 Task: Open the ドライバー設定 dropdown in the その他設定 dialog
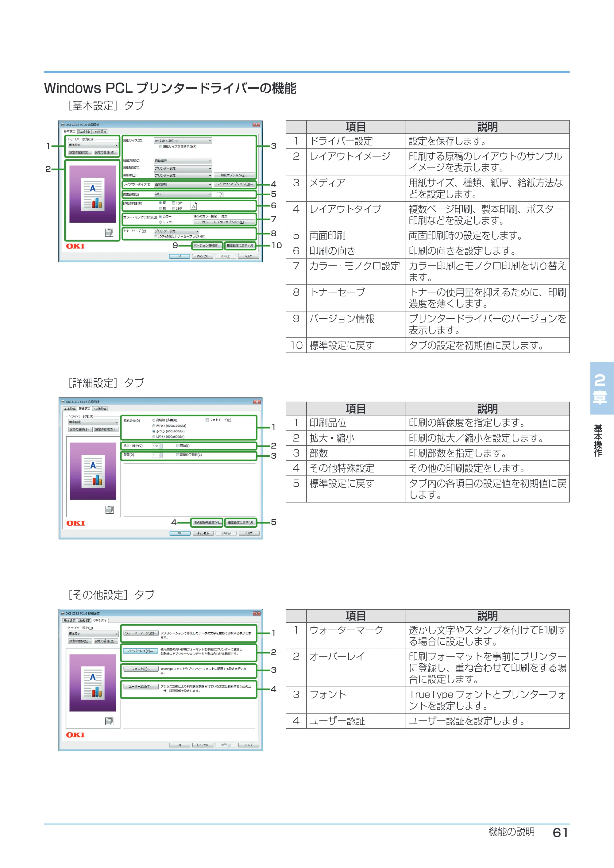click(x=93, y=634)
